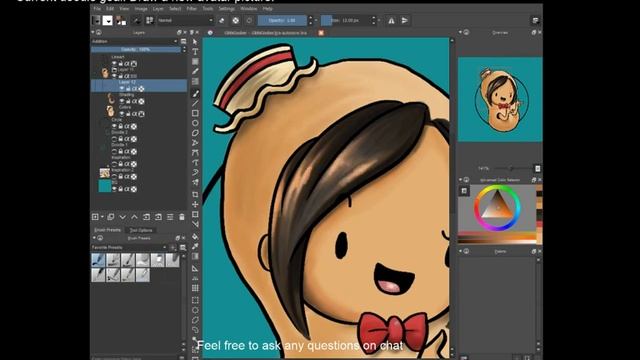Select the Polygon shape tool
Viewport: 640px width, 360px height.
tap(195, 133)
